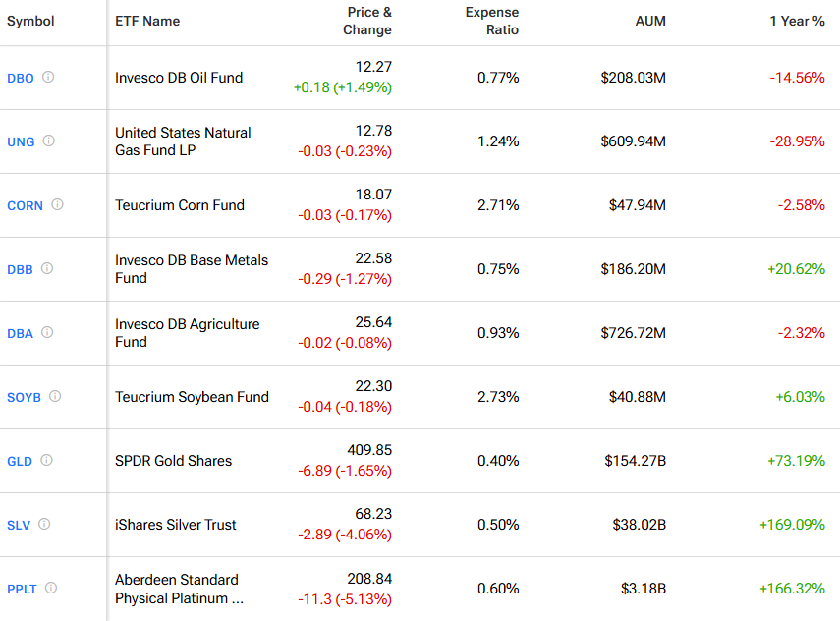Select the iShares Silver Trust name cell

176,525
